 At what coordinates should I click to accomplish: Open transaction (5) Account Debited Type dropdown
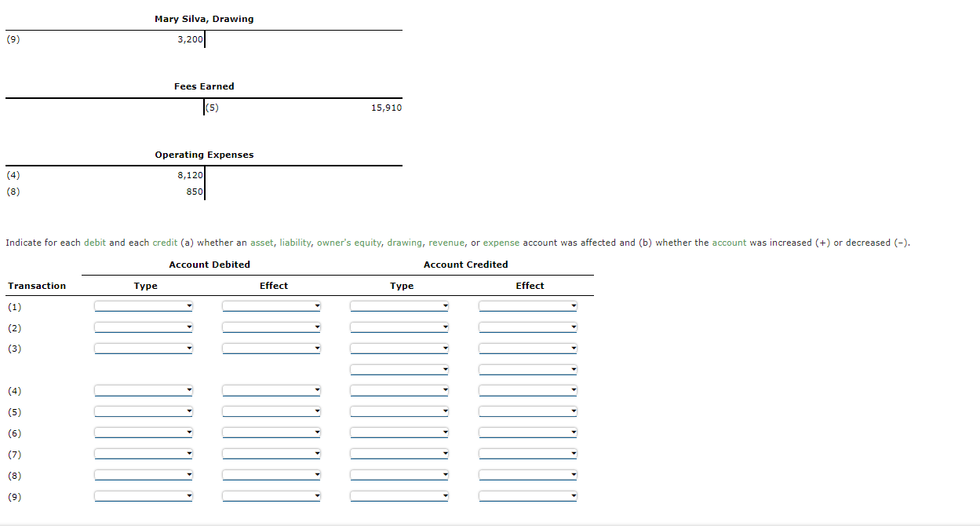[x=144, y=411]
